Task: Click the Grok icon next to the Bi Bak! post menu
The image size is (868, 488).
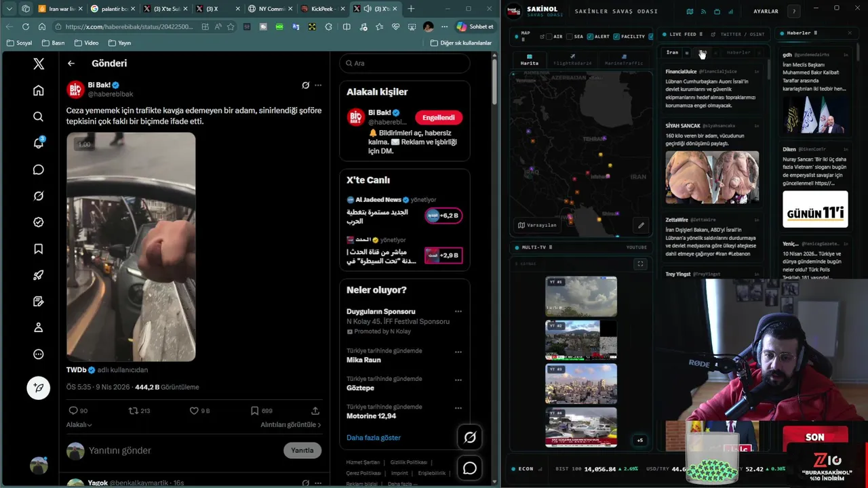Action: click(306, 85)
